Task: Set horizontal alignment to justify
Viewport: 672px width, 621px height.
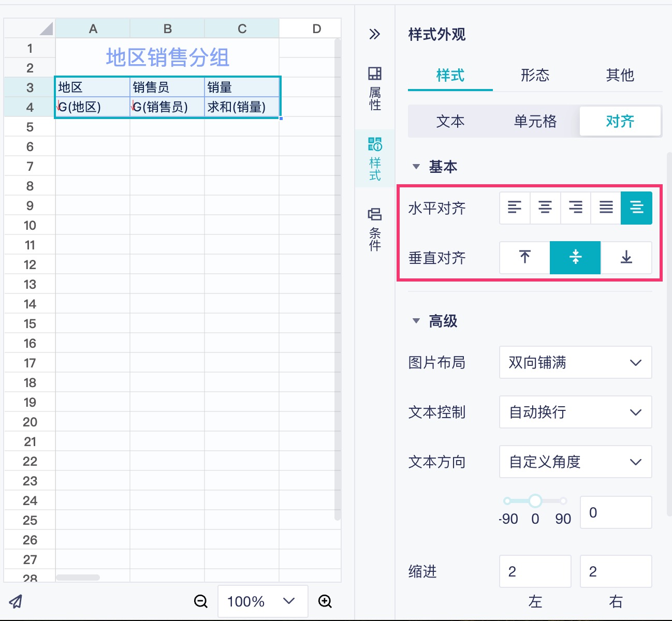Action: point(606,208)
